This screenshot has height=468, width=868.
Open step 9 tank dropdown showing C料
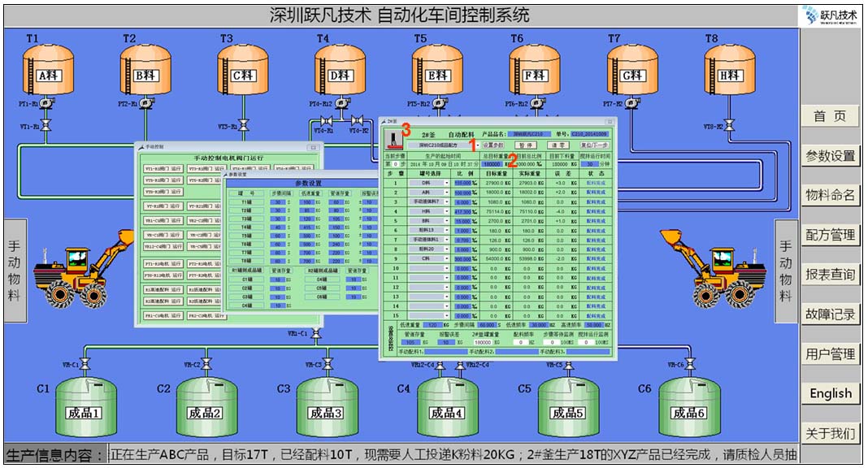point(429,259)
